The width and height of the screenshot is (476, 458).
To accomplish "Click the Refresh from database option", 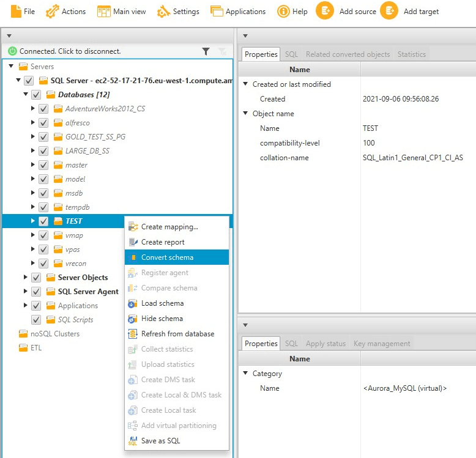I will [x=177, y=334].
